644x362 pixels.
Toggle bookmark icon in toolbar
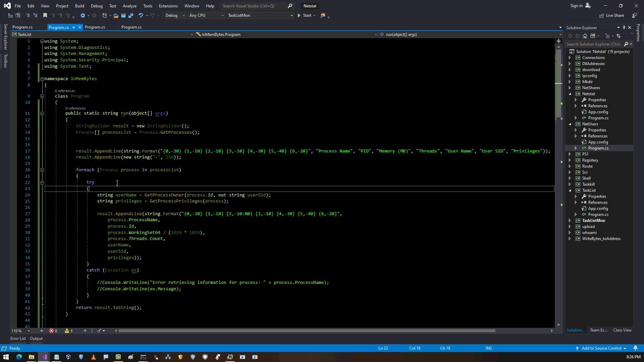tap(45, 15)
